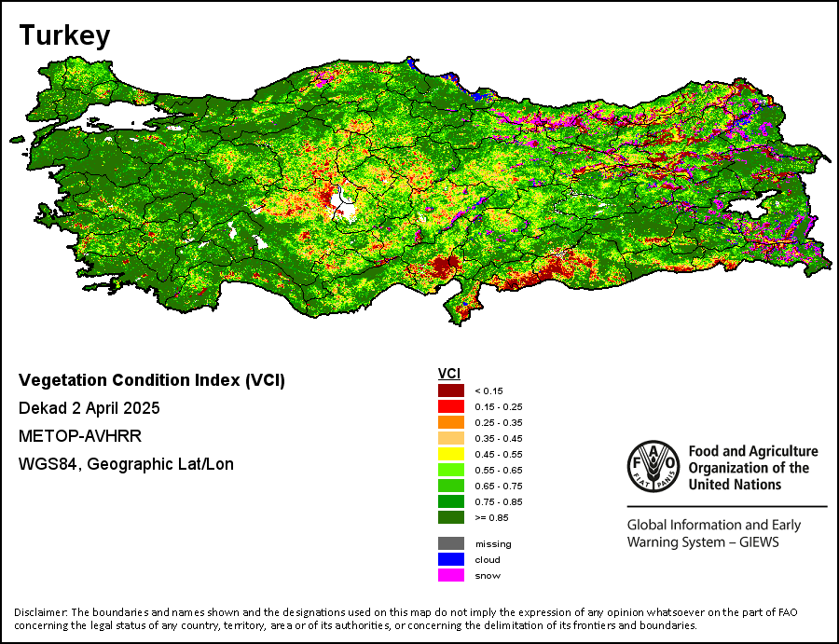The height and width of the screenshot is (644, 839).
Task: Click the 'snow' legend label
Action: 488,576
